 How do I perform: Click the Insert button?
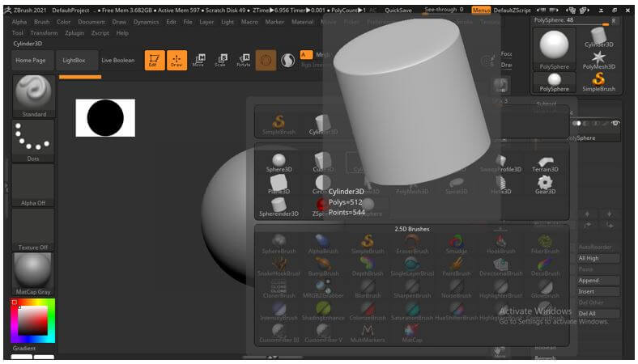[599, 292]
